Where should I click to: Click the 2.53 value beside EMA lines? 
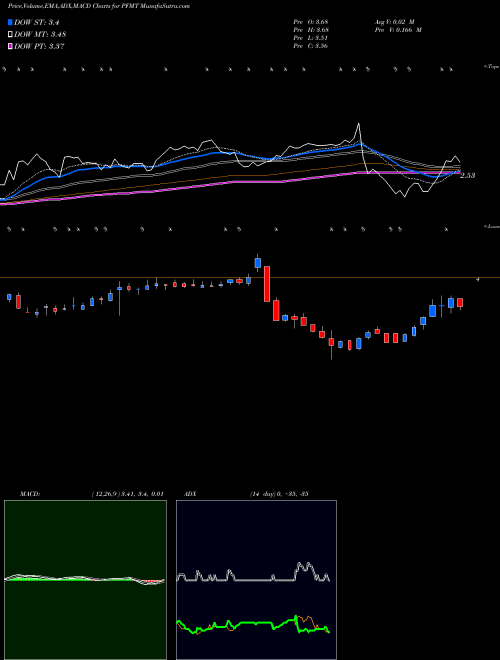pyautogui.click(x=467, y=176)
